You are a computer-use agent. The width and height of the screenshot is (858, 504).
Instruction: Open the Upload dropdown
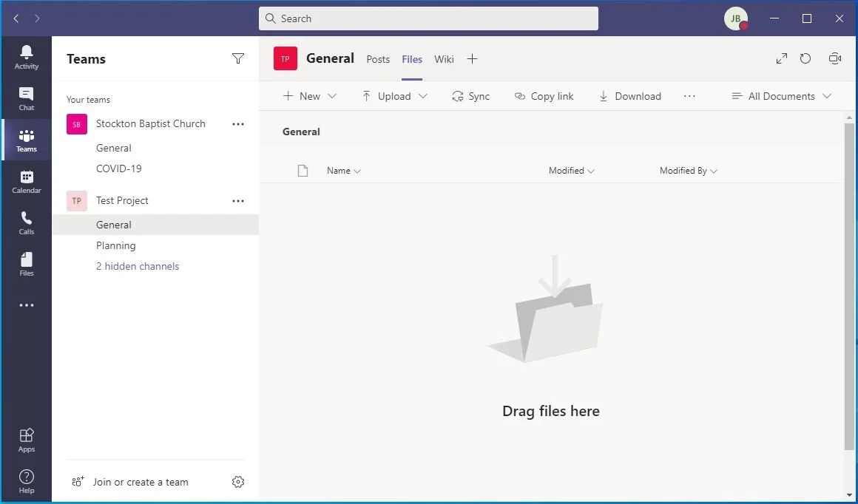394,96
